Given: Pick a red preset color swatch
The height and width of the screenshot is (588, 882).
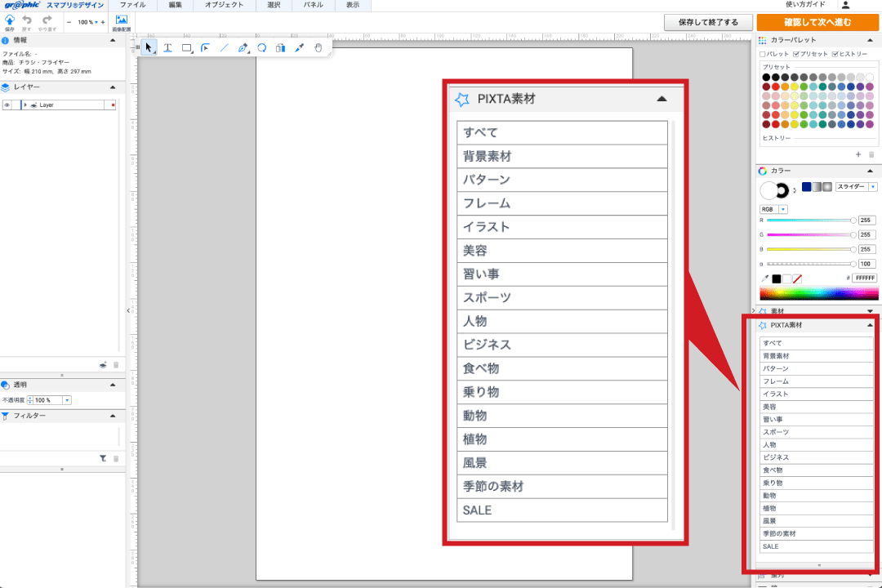Looking at the screenshot, I should [x=777, y=87].
